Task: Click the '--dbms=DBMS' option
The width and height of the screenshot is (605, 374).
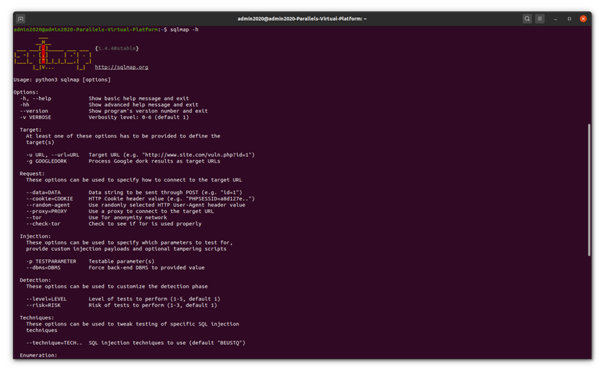Action: tap(44, 267)
